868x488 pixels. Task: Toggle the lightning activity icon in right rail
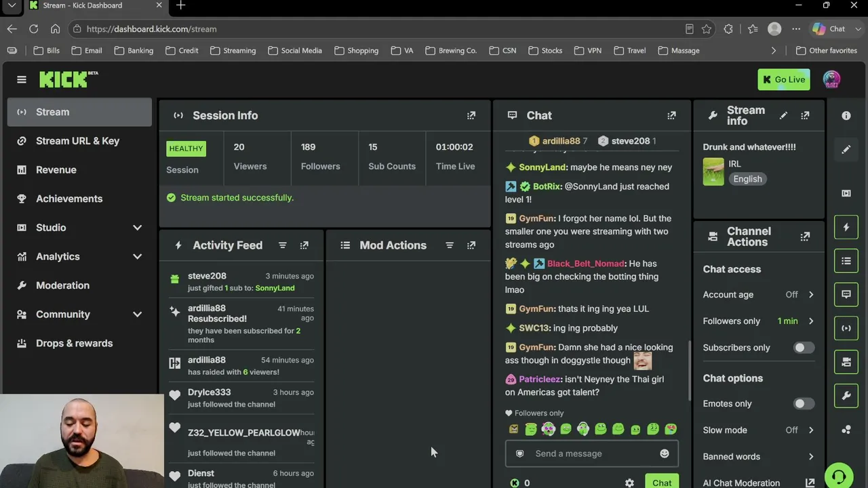coord(846,227)
